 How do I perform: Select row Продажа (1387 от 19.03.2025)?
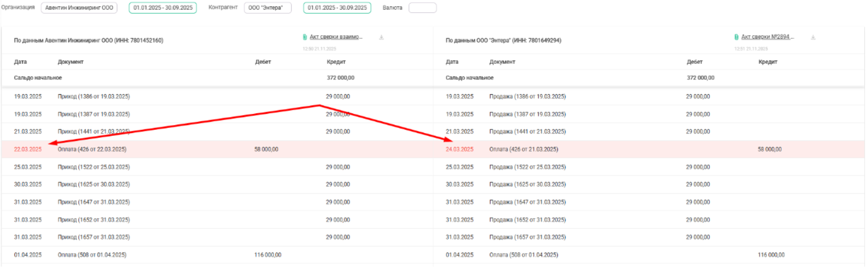[x=649, y=114]
